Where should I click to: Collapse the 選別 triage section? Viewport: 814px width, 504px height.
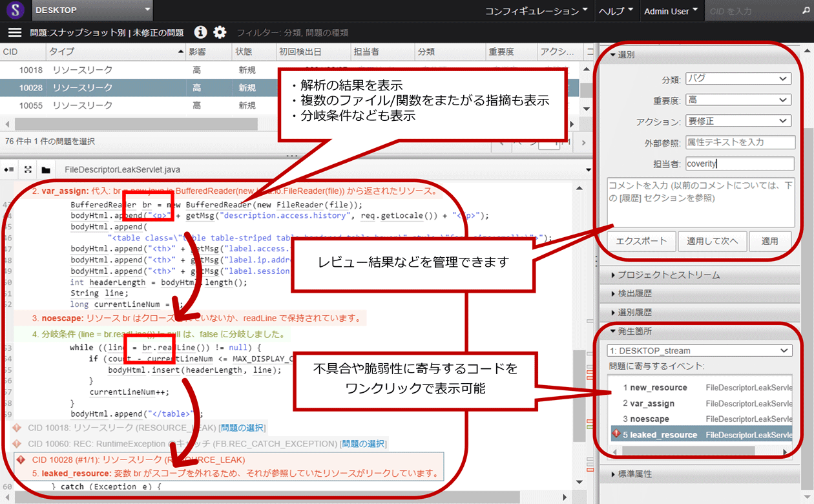[x=622, y=55]
